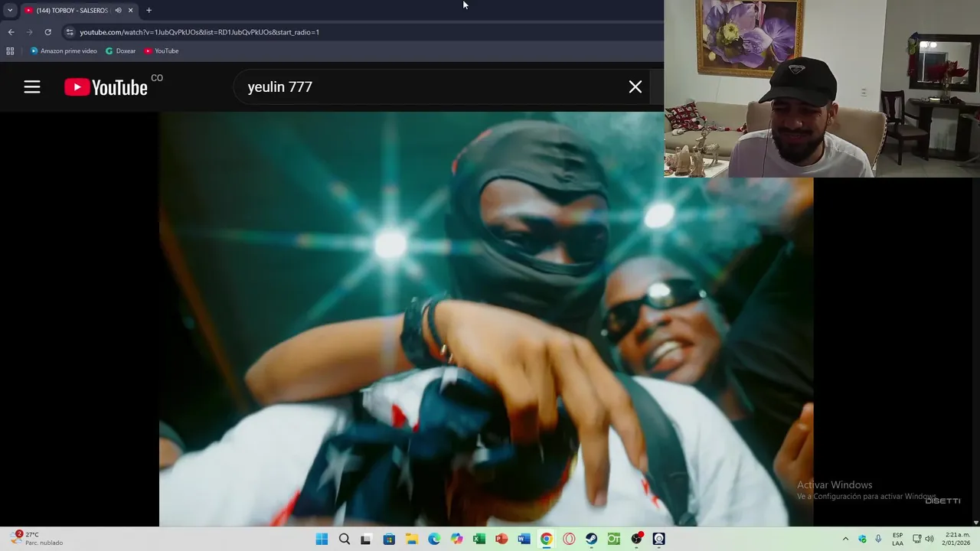Image resolution: width=980 pixels, height=551 pixels.
Task: Open the weather widget showing 27°C
Action: coord(37,539)
